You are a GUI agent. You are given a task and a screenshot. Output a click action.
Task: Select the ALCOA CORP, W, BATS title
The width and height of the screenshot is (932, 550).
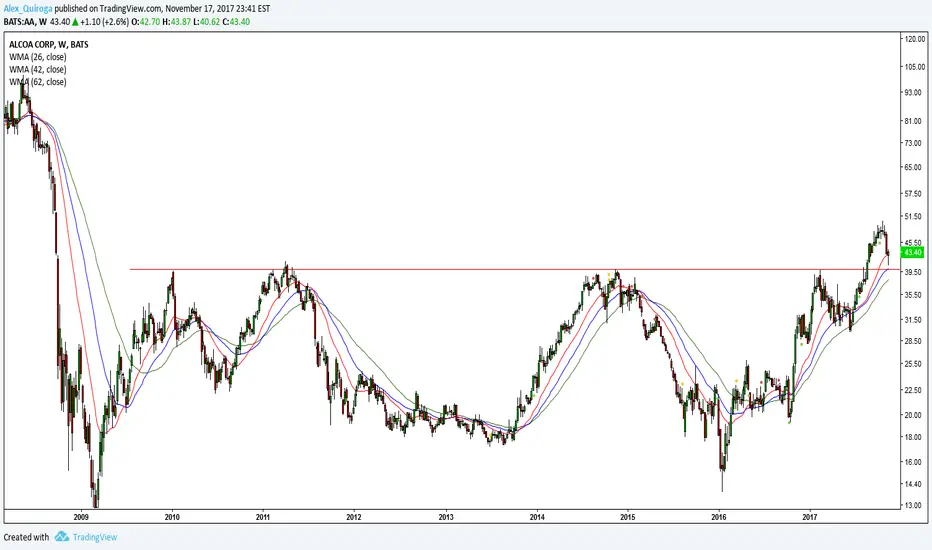(x=49, y=45)
